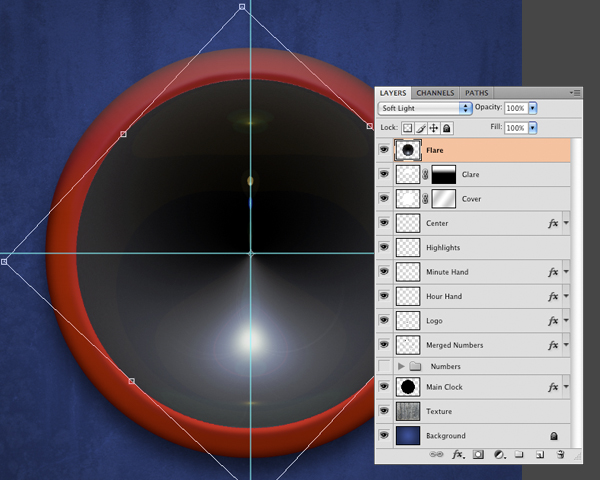
Task: Click the lock image pixels brush icon
Action: pyautogui.click(x=421, y=128)
